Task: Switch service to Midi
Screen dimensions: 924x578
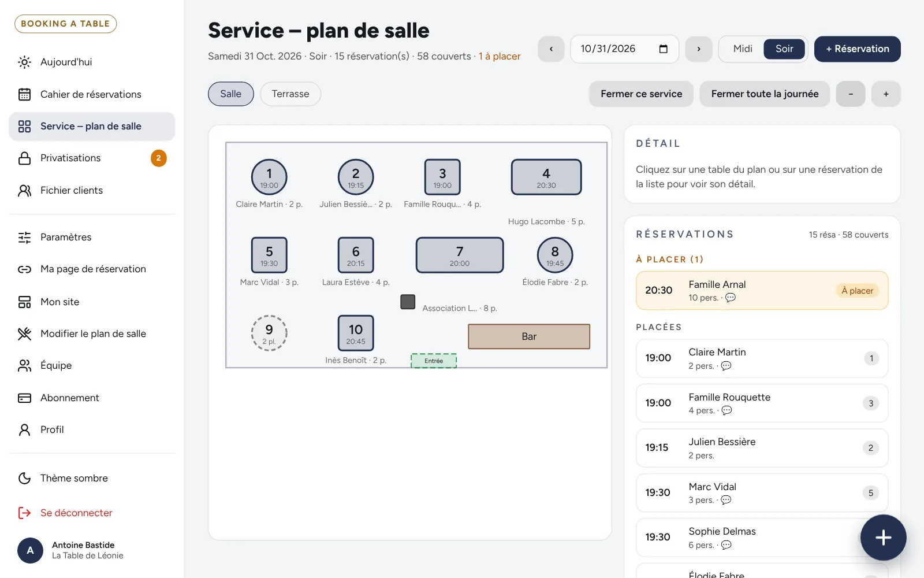Action: pos(743,49)
